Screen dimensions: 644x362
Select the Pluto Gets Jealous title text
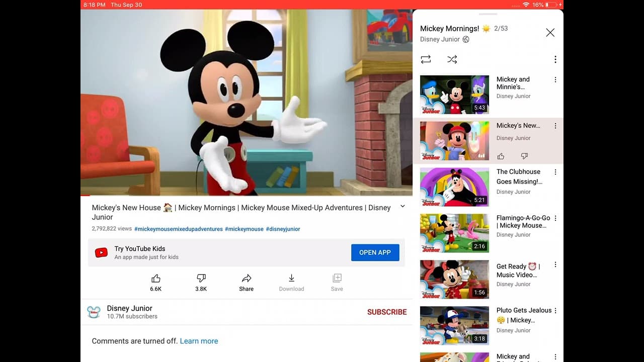pos(524,315)
